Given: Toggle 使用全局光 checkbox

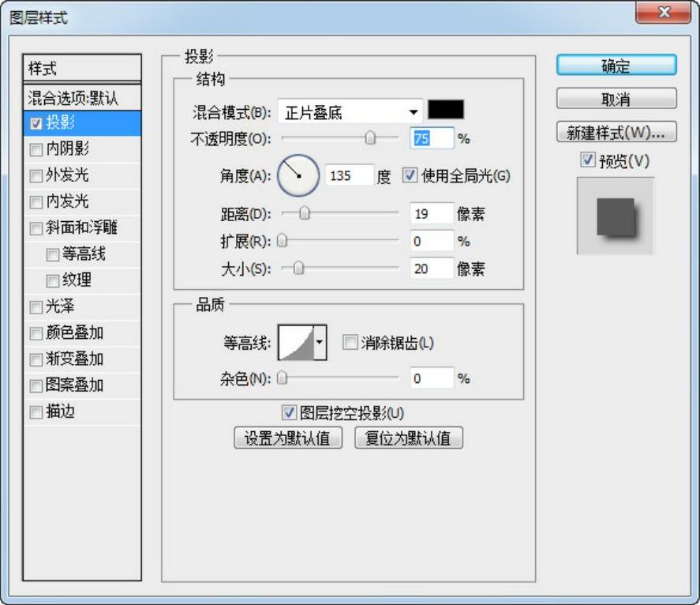Looking at the screenshot, I should (x=410, y=175).
